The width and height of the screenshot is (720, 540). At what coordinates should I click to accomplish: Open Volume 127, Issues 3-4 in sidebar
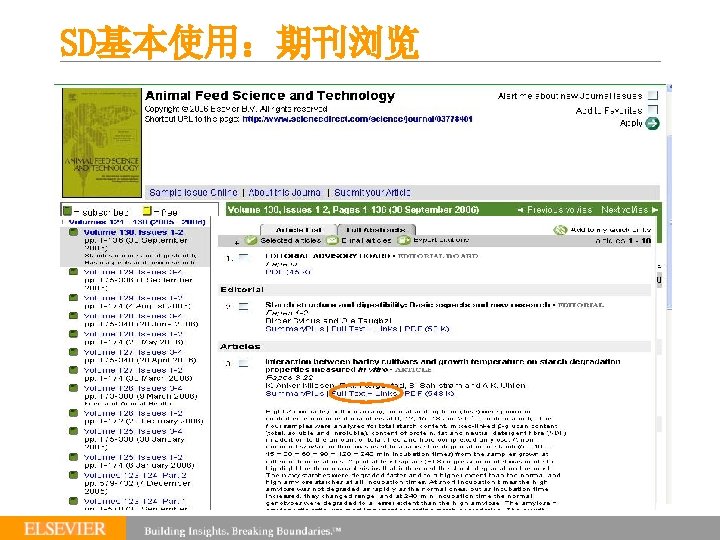coord(133,352)
